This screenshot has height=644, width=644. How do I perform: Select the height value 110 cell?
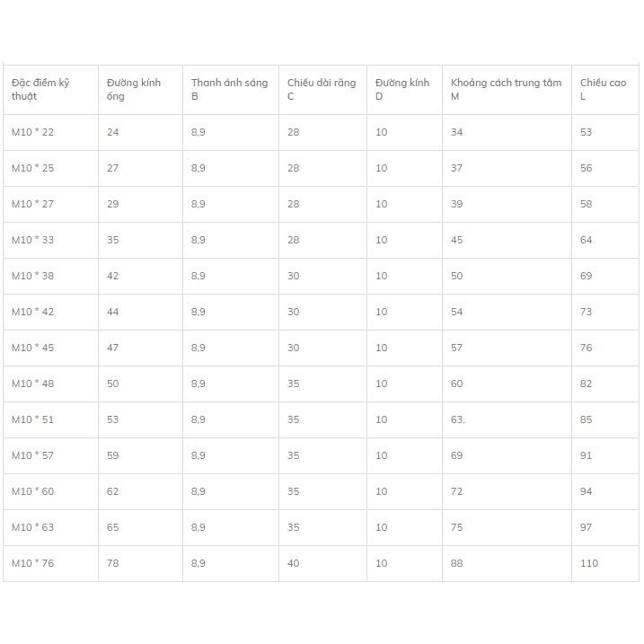605,563
